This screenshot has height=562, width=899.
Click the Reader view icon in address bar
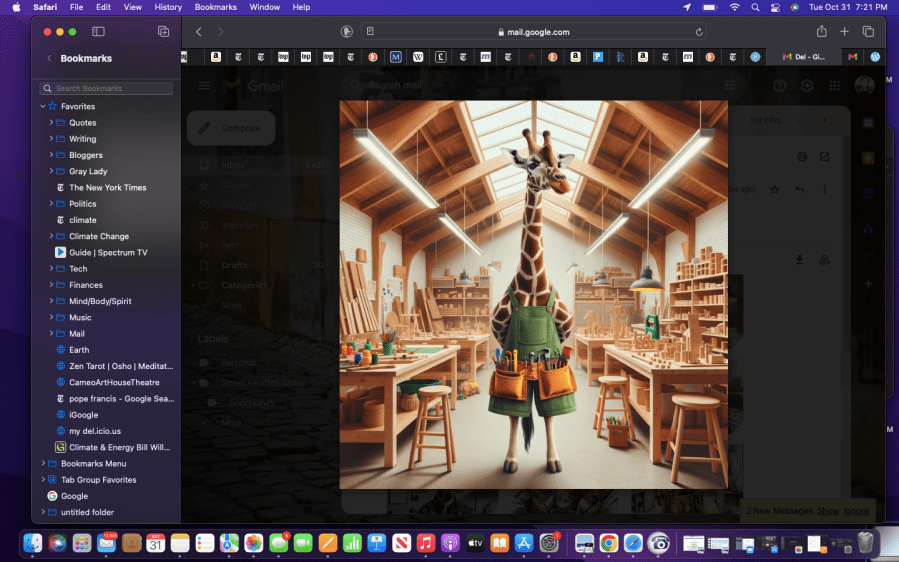point(370,32)
